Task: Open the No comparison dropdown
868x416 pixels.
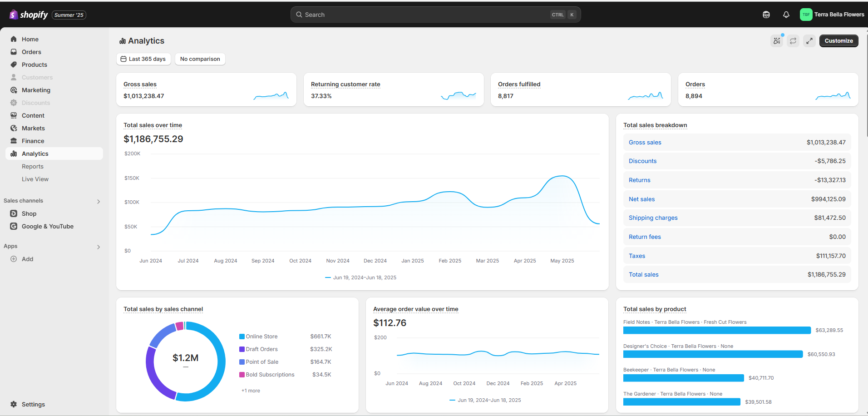Action: pyautogui.click(x=200, y=59)
